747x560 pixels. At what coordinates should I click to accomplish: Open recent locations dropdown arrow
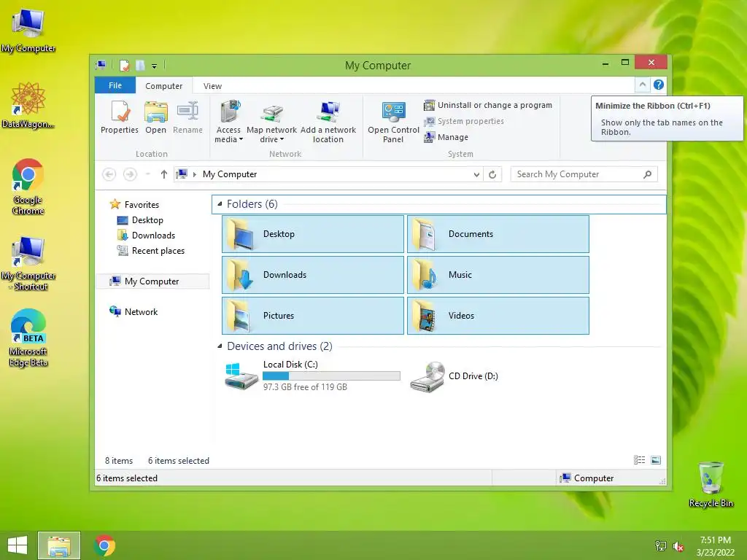pyautogui.click(x=147, y=174)
